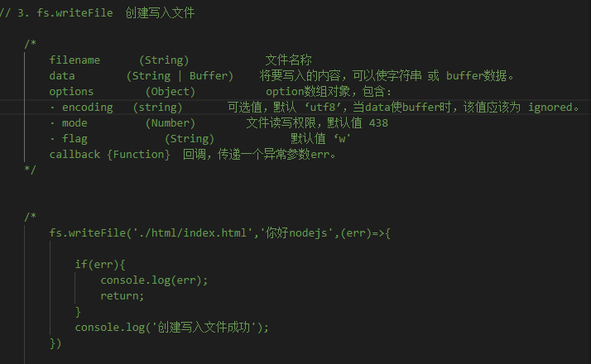Click the 'fs.writeFile' function call
The image size is (591, 364).
pyautogui.click(x=87, y=233)
